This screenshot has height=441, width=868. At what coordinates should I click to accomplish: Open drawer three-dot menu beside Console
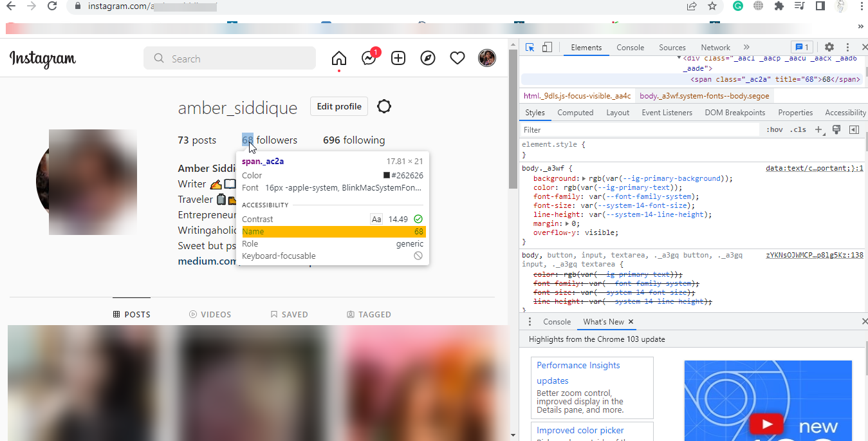530,322
